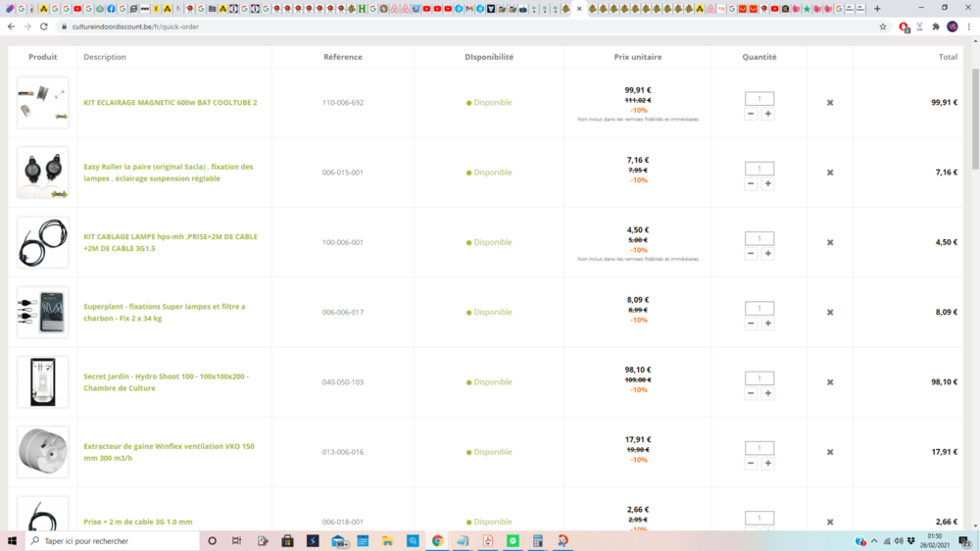Click the Easy Roller product thumbnail

42,173
